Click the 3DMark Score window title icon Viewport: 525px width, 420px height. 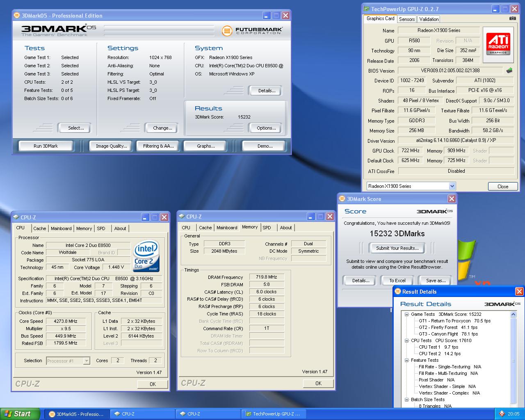coord(342,199)
